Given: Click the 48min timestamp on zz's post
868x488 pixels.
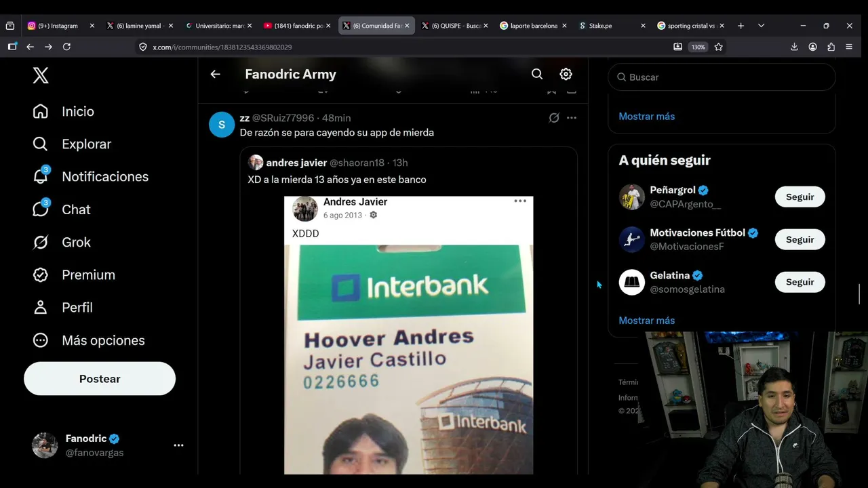Looking at the screenshot, I should click(x=336, y=118).
